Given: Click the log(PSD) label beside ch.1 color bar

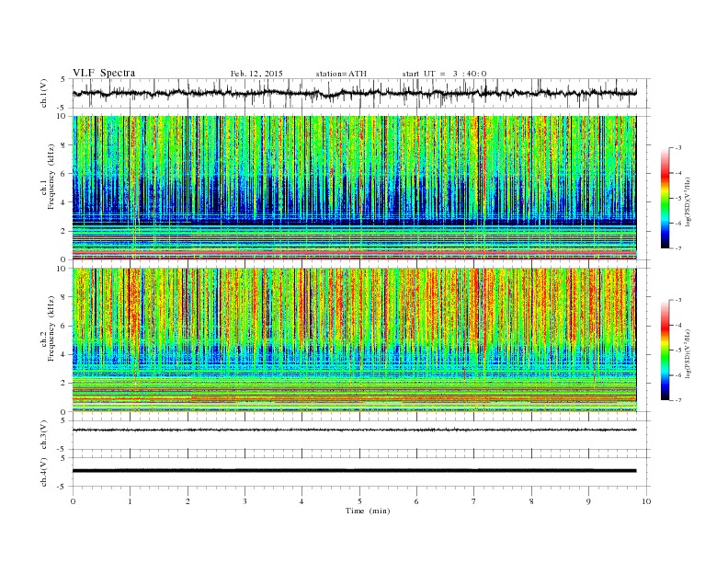Looking at the screenshot, I should click(x=688, y=200).
